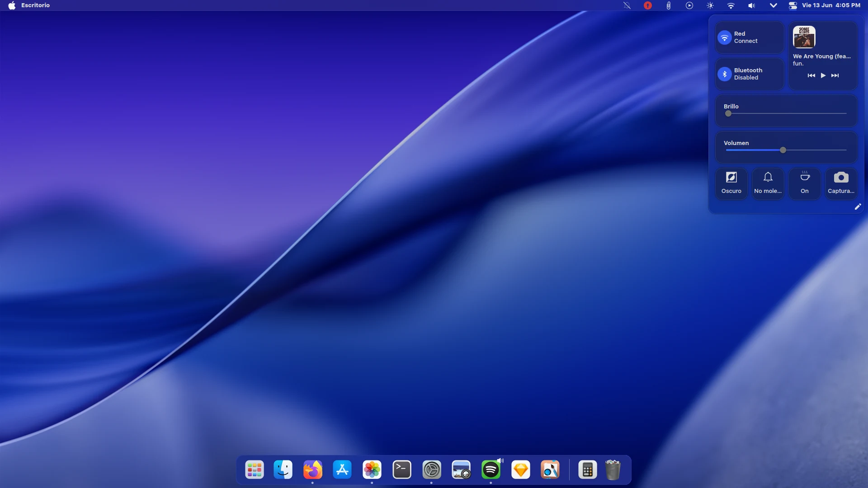The image size is (868, 488).
Task: Toggle Oscuro dark mode
Action: click(731, 183)
